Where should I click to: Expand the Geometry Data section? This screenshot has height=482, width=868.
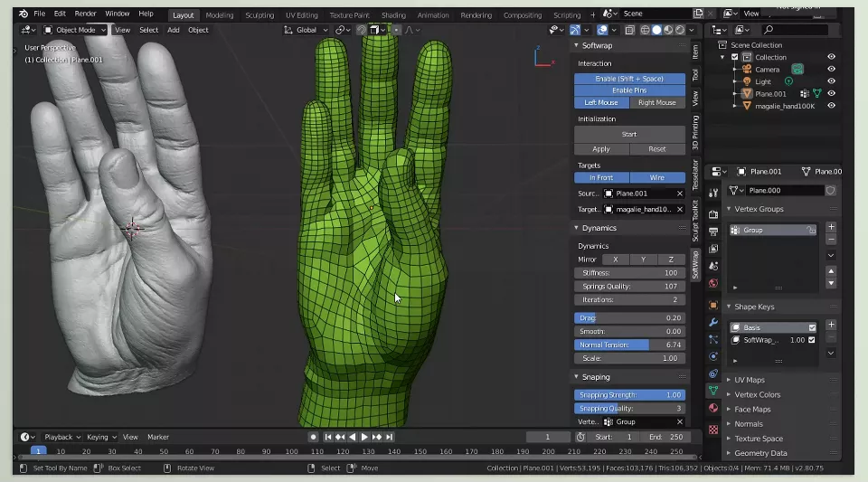[729, 453]
